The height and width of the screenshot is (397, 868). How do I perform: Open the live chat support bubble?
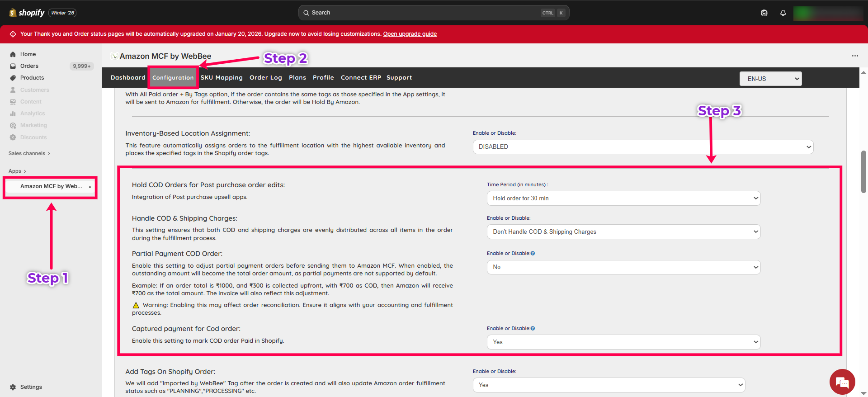842,383
